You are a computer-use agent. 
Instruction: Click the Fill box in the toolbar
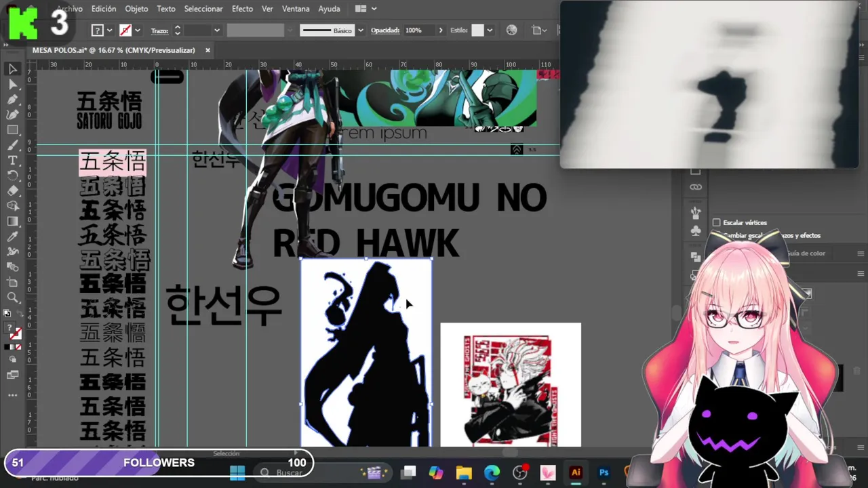[x=10, y=329]
